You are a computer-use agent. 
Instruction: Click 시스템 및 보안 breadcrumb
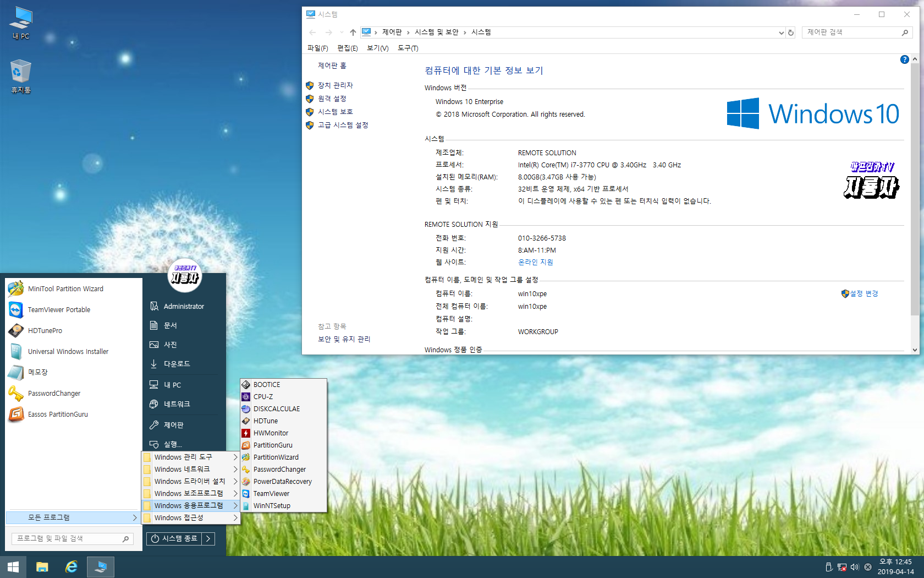[436, 32]
